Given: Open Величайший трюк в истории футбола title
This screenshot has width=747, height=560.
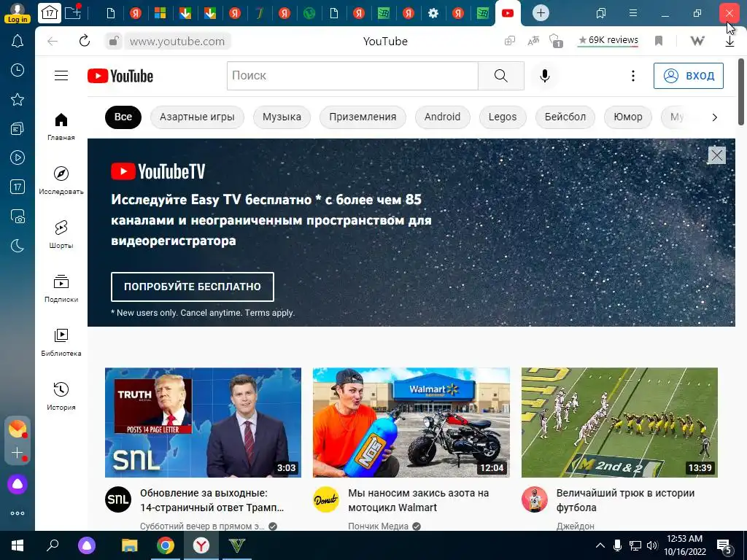Looking at the screenshot, I should (625, 500).
